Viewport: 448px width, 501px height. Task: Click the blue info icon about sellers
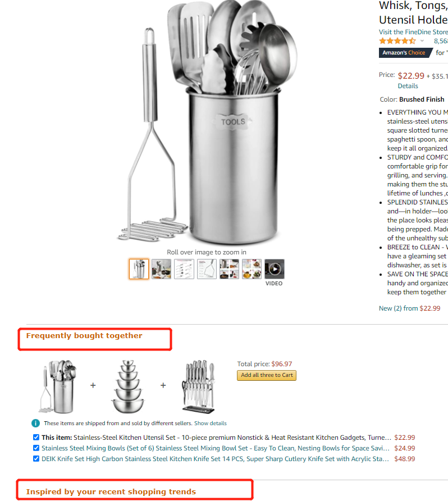tap(35, 423)
